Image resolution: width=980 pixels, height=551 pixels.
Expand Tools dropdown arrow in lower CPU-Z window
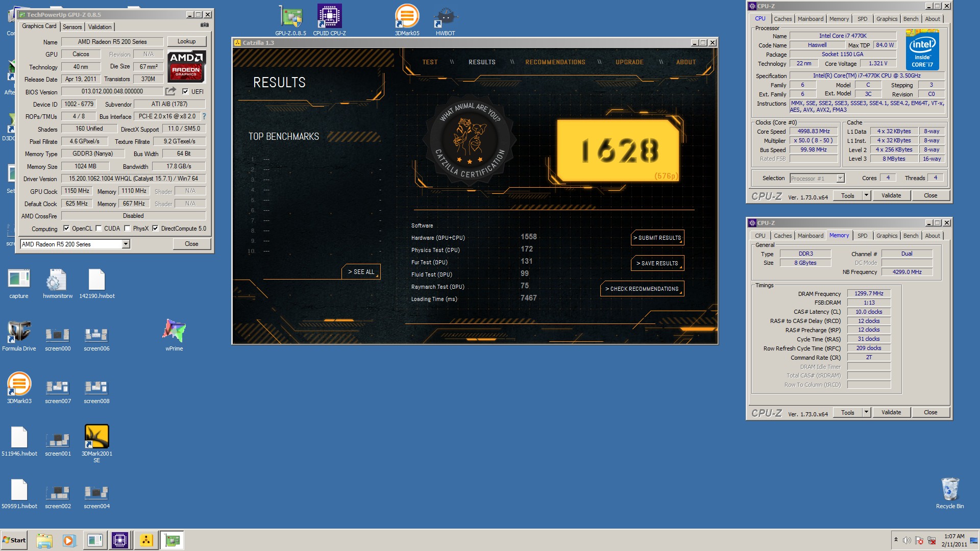coord(866,412)
